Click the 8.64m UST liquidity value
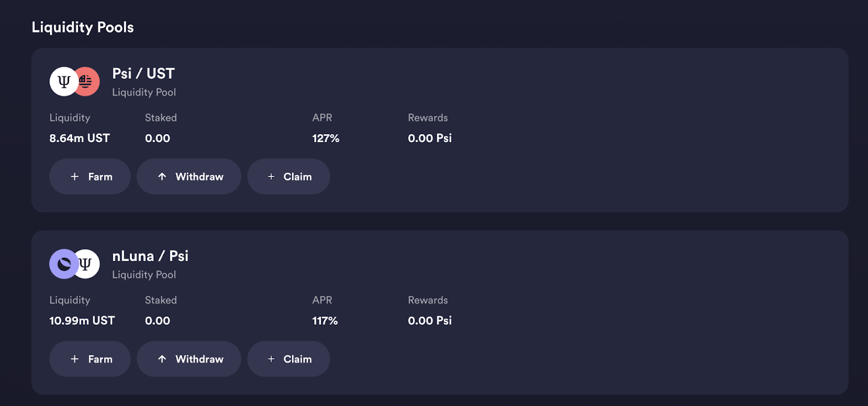Viewport: 868px width, 406px height. [80, 138]
